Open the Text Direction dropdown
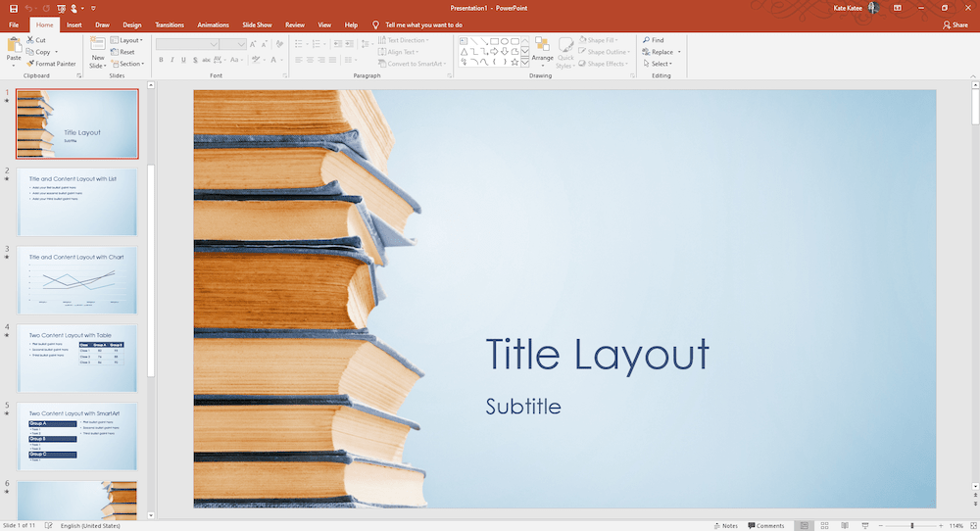This screenshot has height=531, width=980. 403,40
